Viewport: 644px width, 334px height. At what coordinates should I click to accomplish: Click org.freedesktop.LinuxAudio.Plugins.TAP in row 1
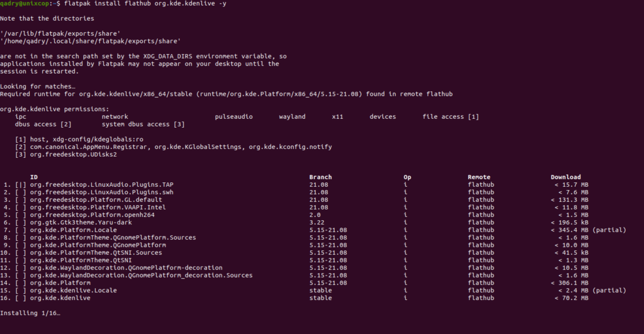click(101, 184)
